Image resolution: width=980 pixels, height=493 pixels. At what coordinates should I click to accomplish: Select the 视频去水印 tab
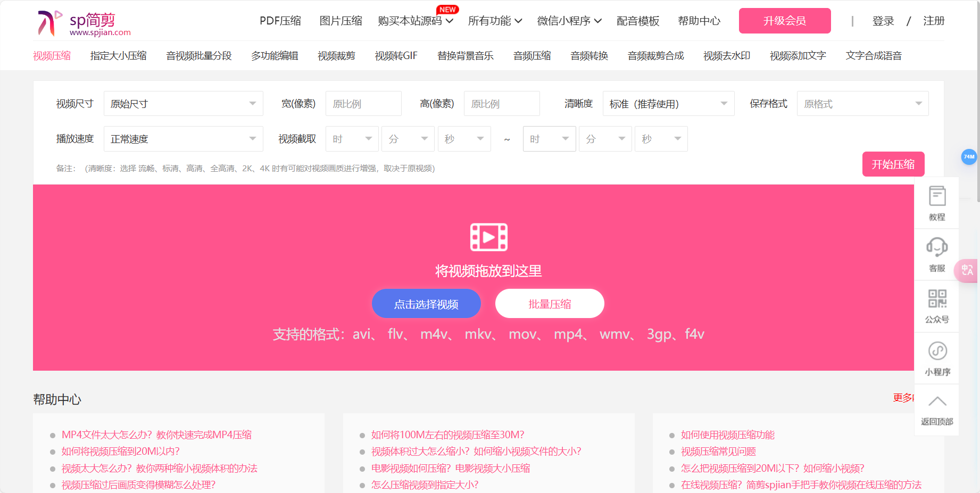726,55
